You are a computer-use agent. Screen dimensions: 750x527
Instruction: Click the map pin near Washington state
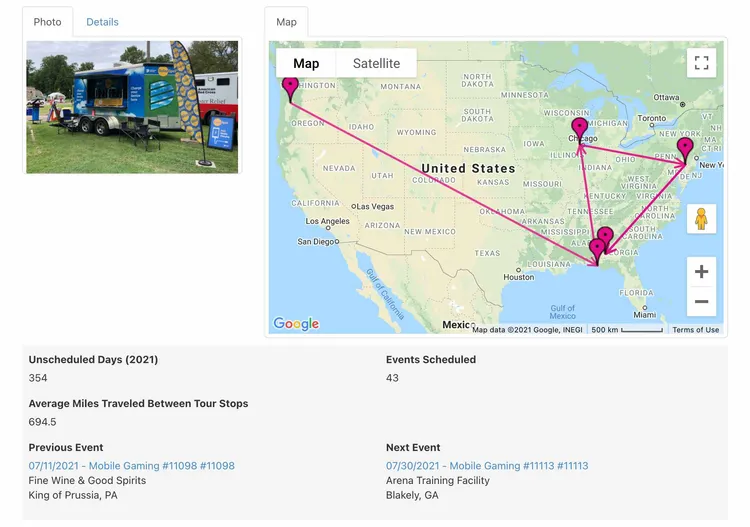coord(290,89)
